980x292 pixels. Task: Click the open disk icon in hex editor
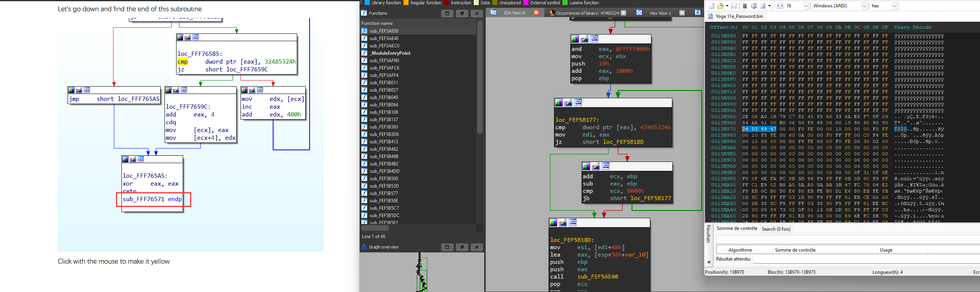(x=754, y=6)
